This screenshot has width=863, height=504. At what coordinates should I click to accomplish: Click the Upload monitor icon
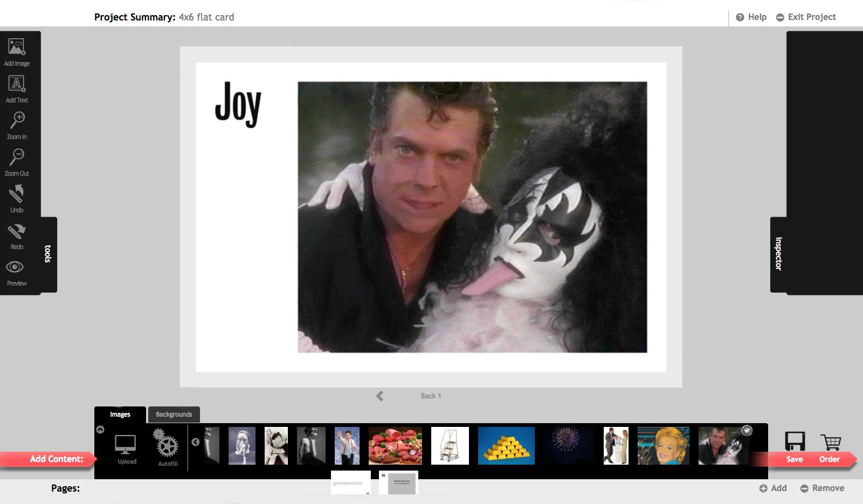coord(126,445)
